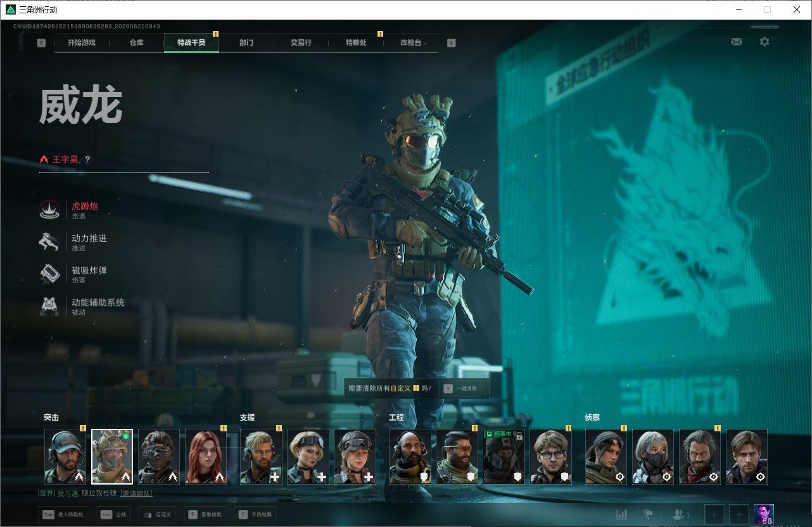Switch to the 仓库 tab
The height and width of the screenshot is (527, 812).
136,42
